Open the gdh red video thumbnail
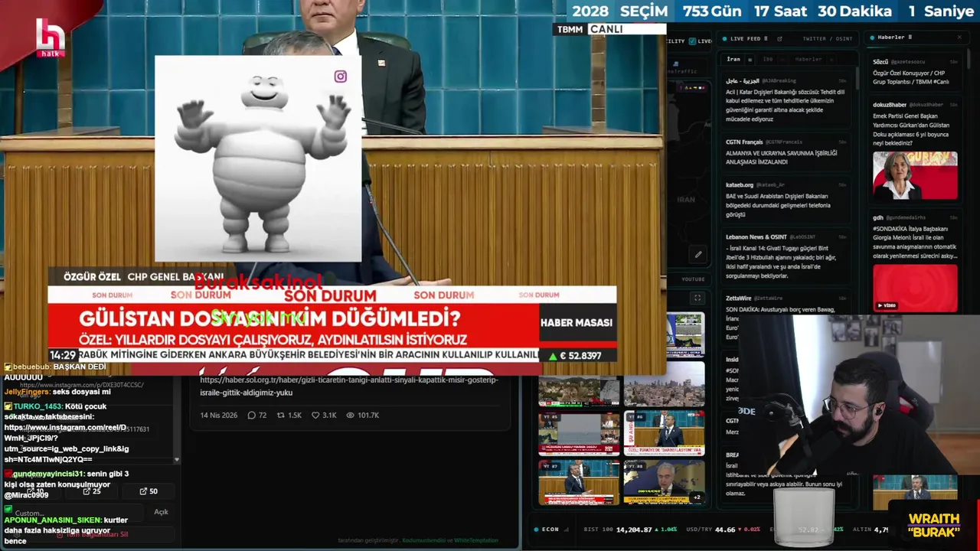This screenshot has height=551, width=980. (x=915, y=289)
